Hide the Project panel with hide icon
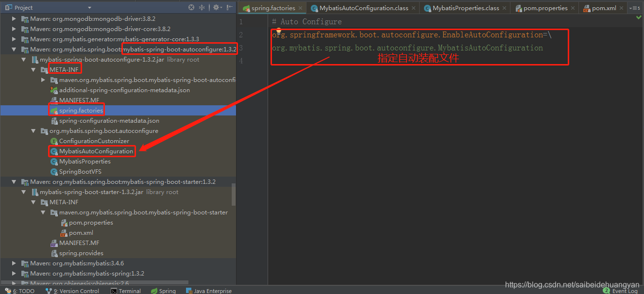 coord(229,7)
